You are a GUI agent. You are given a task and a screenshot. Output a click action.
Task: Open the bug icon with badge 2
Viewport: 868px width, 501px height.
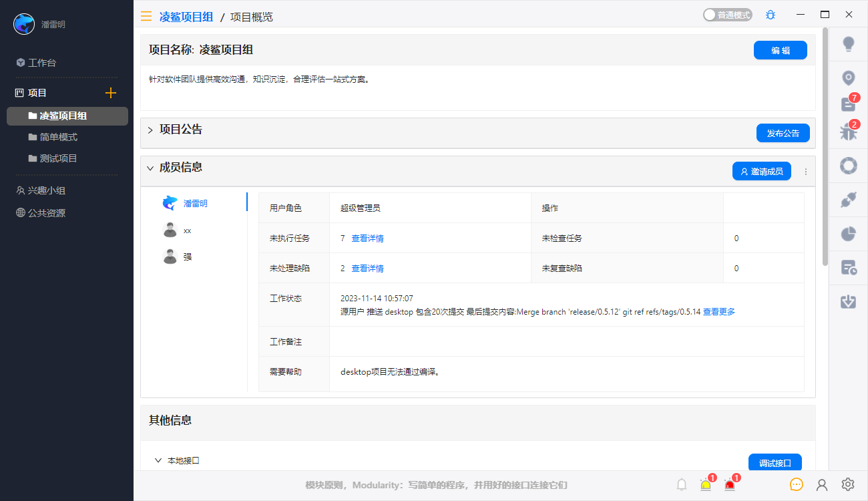pyautogui.click(x=848, y=132)
